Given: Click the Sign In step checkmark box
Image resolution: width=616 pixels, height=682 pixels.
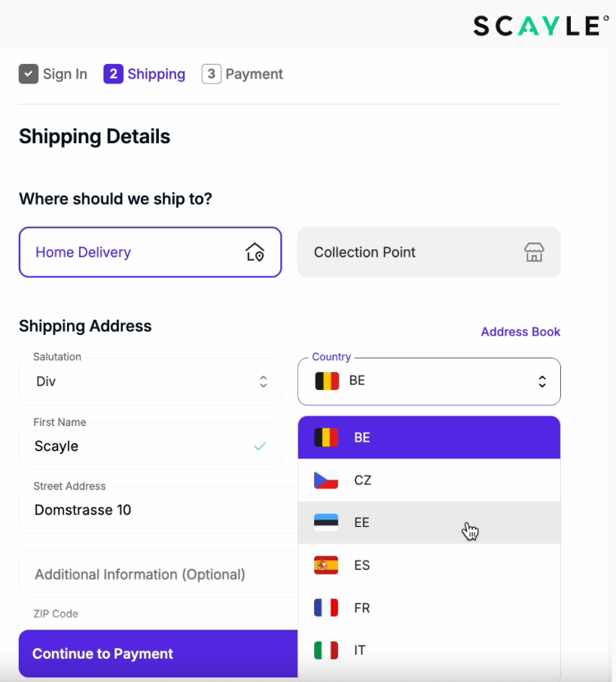Looking at the screenshot, I should click(x=29, y=74).
